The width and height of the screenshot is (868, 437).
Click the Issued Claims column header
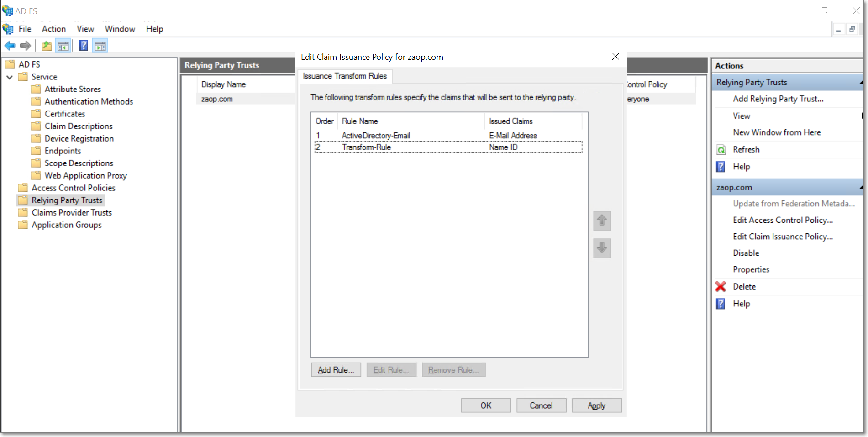coord(533,121)
